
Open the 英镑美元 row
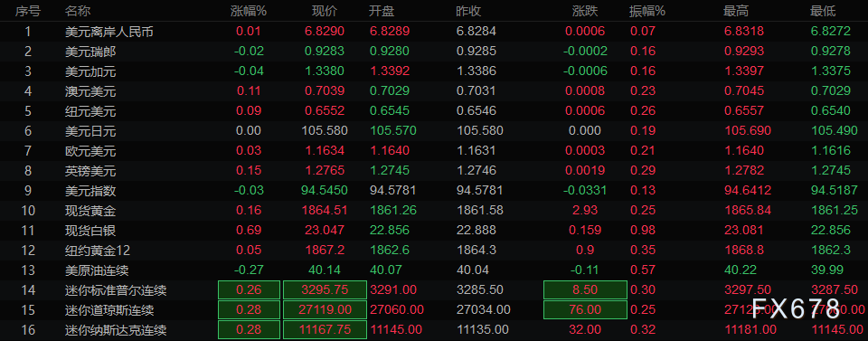pos(434,170)
